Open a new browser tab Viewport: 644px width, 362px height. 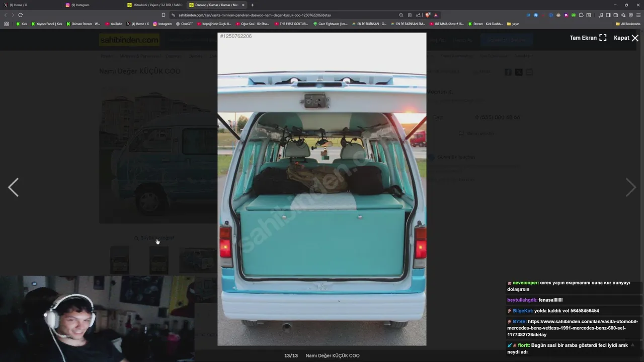[253, 5]
